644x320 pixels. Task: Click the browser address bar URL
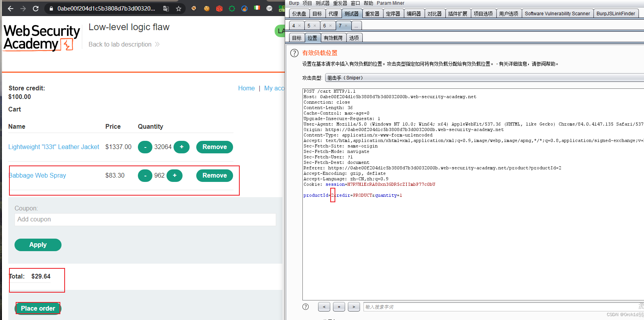tap(106, 8)
